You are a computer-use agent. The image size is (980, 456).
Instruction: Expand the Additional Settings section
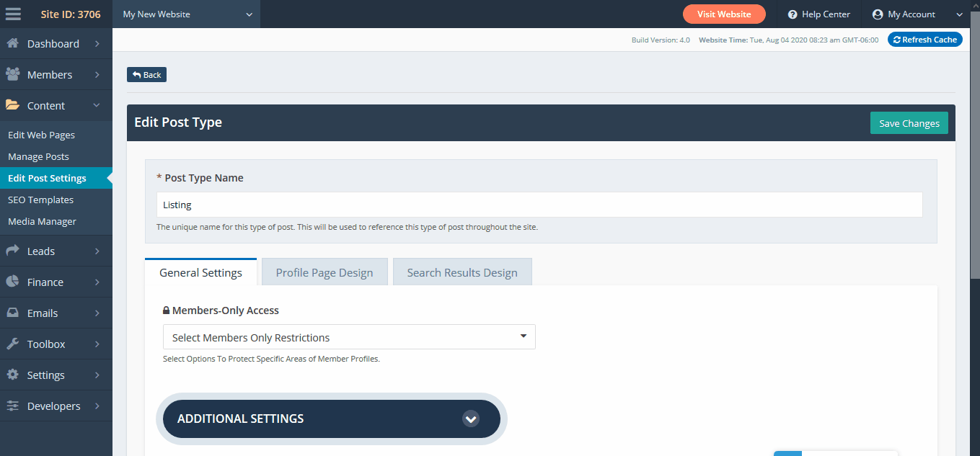tap(471, 419)
